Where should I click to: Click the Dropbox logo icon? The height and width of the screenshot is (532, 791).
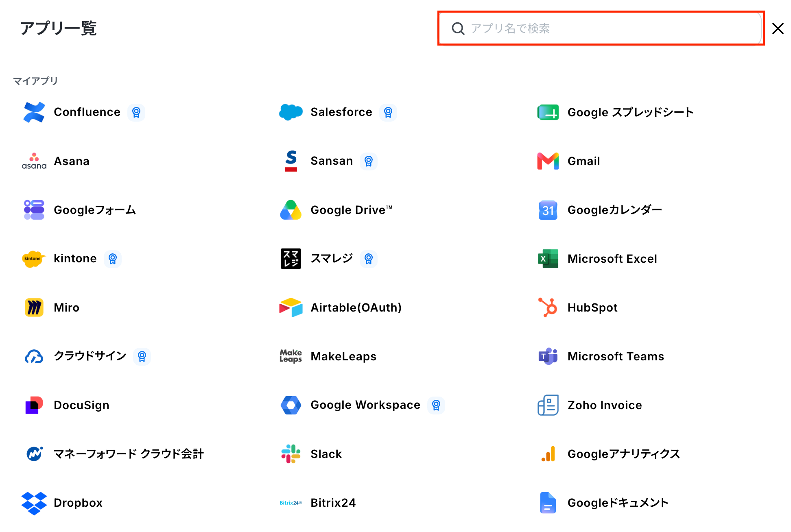point(34,503)
